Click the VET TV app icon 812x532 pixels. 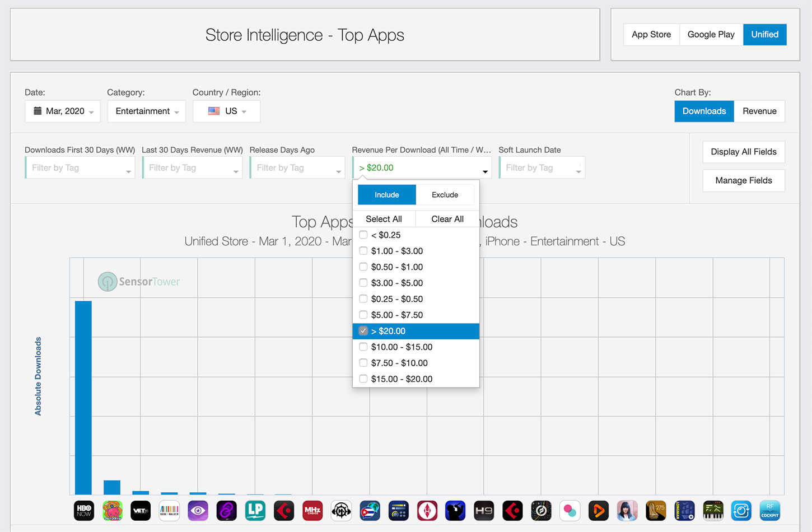[141, 511]
